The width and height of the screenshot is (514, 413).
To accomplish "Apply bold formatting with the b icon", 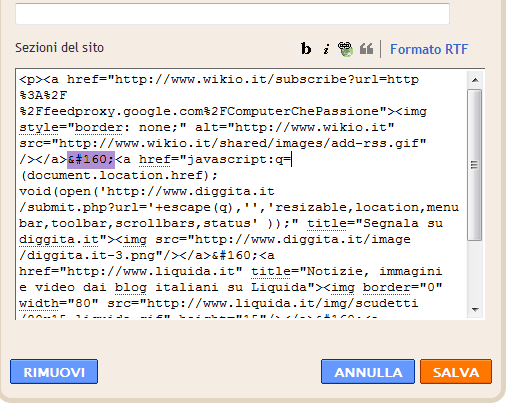I will click(306, 49).
